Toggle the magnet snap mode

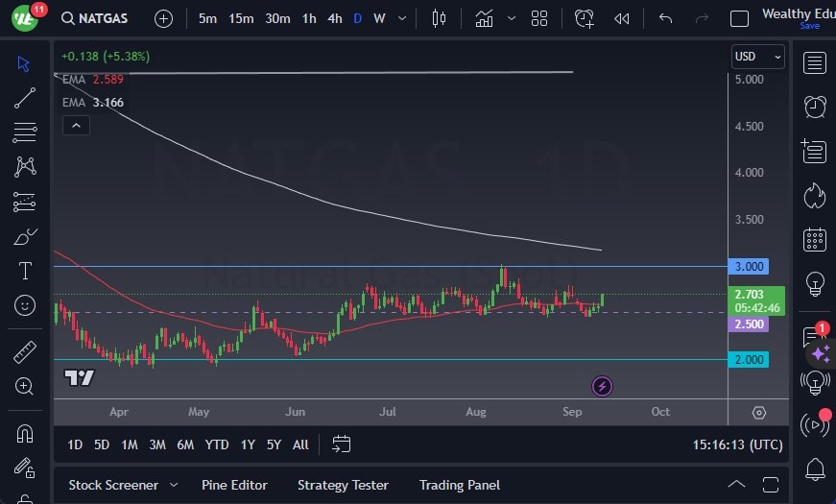[x=26, y=433]
